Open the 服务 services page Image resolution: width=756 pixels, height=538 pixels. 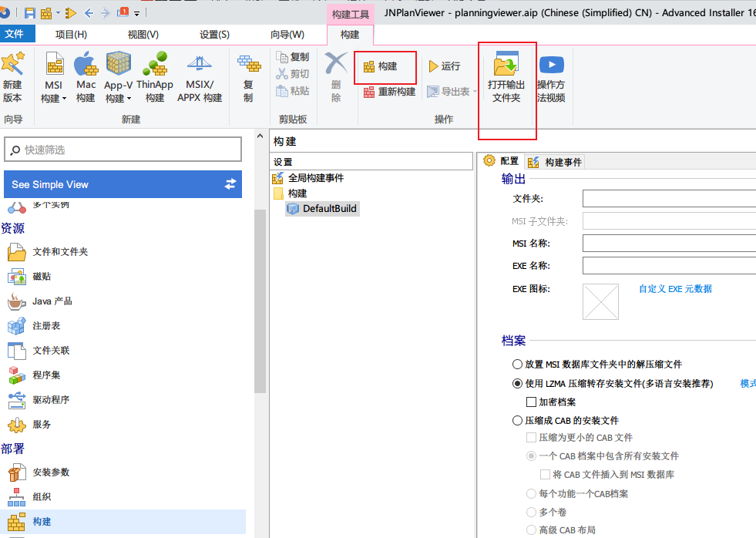point(30,424)
